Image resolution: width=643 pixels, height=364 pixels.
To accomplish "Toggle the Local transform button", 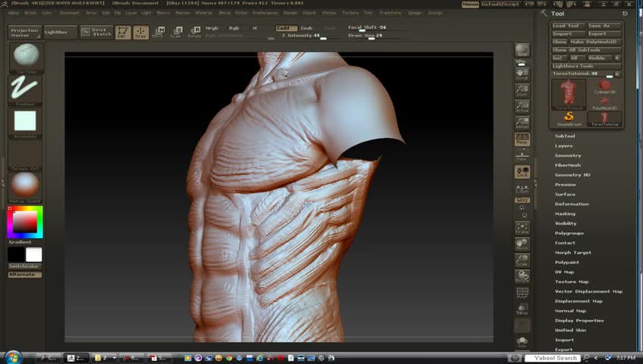I will pos(522,172).
